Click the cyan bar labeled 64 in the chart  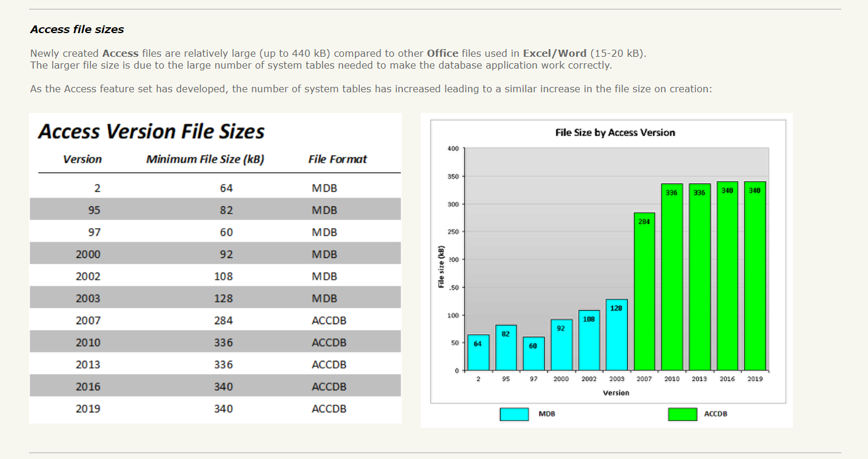click(x=478, y=353)
